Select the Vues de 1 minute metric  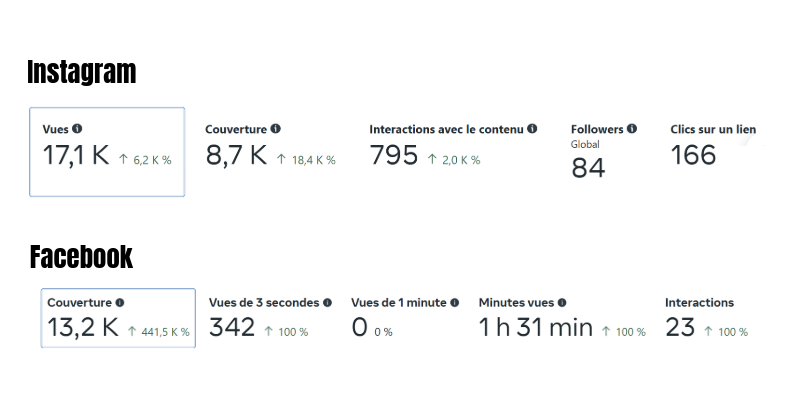(405, 318)
